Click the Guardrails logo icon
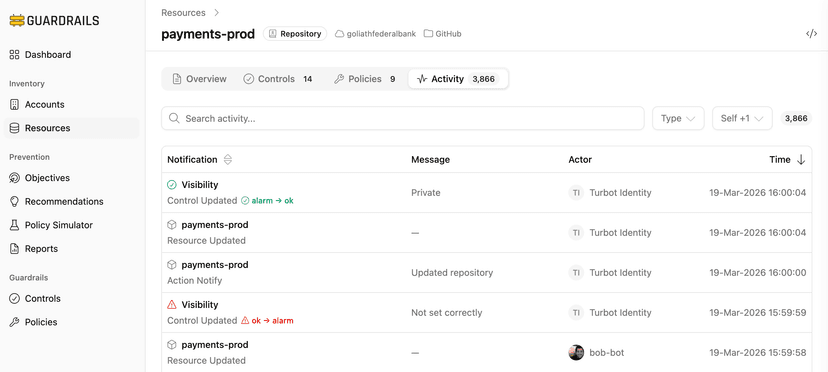Image resolution: width=828 pixels, height=372 pixels. (x=17, y=21)
